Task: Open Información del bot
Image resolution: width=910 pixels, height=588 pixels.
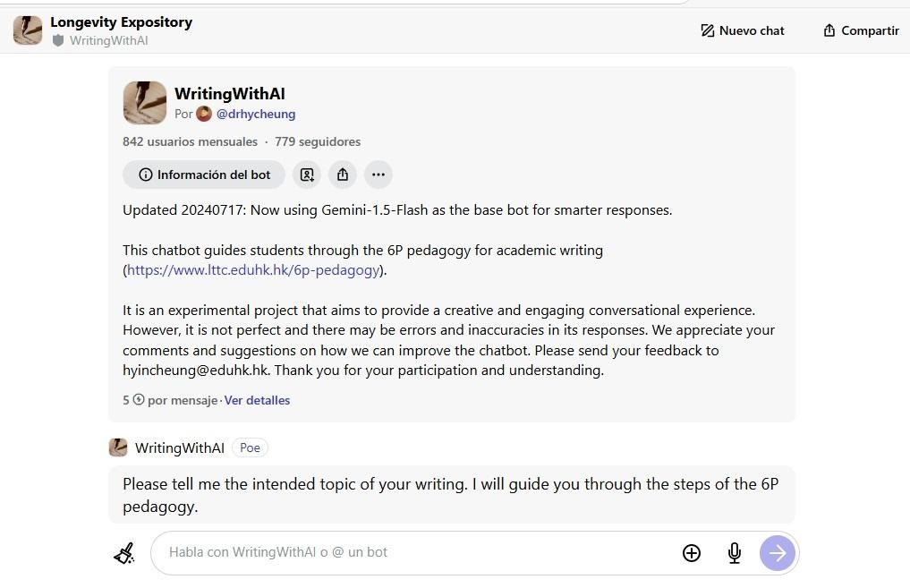Action: tap(204, 175)
